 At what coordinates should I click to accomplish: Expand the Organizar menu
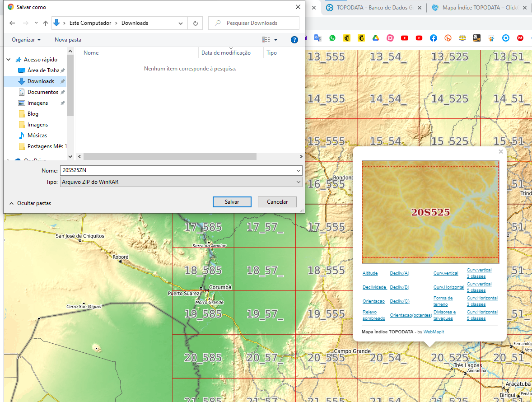click(x=26, y=40)
